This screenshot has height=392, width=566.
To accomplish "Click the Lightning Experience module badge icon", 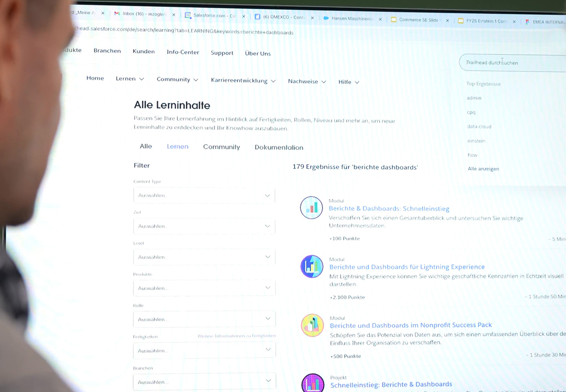I will (x=312, y=267).
